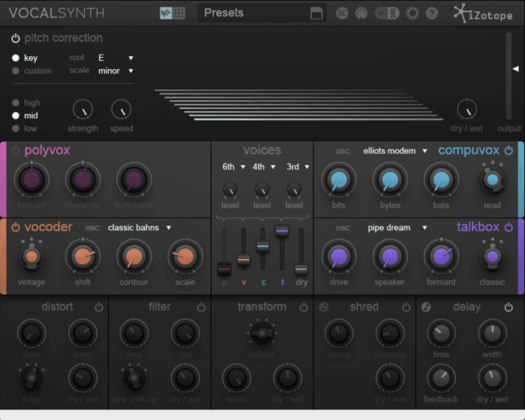Switch to MIDI mode grid icon
The image size is (525, 420).
point(178,13)
